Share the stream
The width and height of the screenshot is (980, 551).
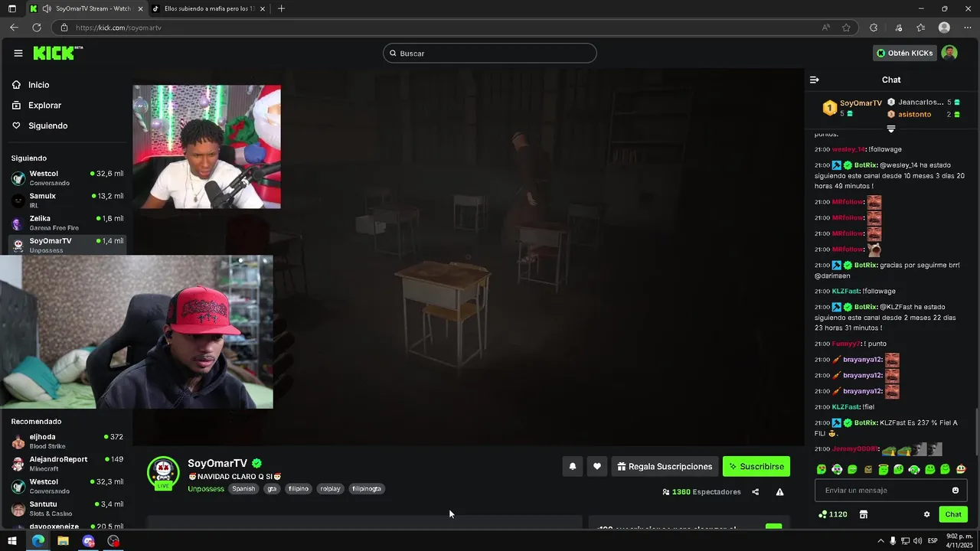tap(756, 492)
